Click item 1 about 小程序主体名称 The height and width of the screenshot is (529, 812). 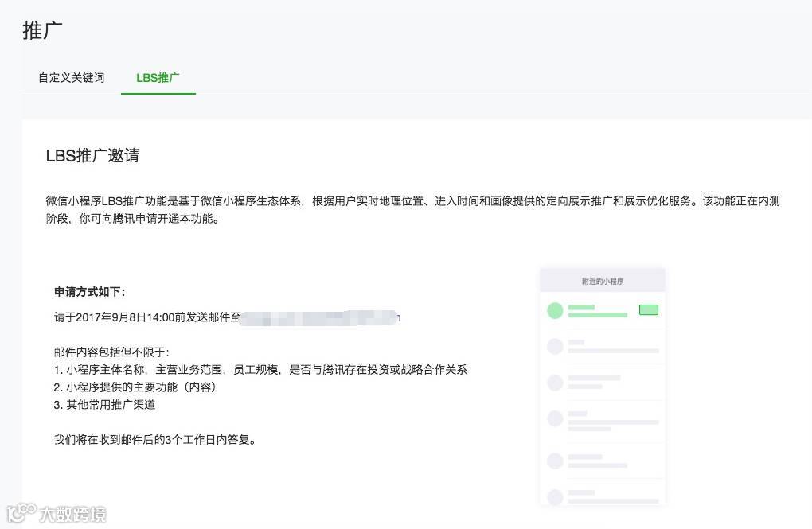260,370
